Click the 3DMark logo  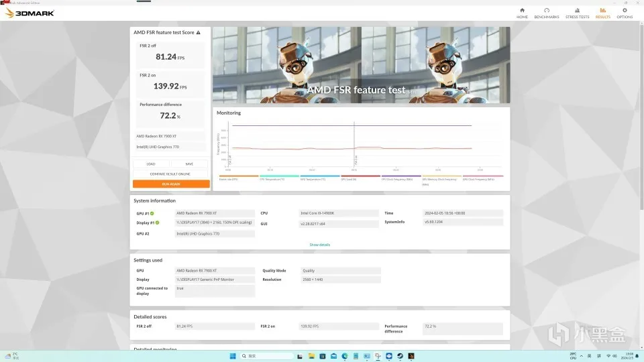(30, 13)
